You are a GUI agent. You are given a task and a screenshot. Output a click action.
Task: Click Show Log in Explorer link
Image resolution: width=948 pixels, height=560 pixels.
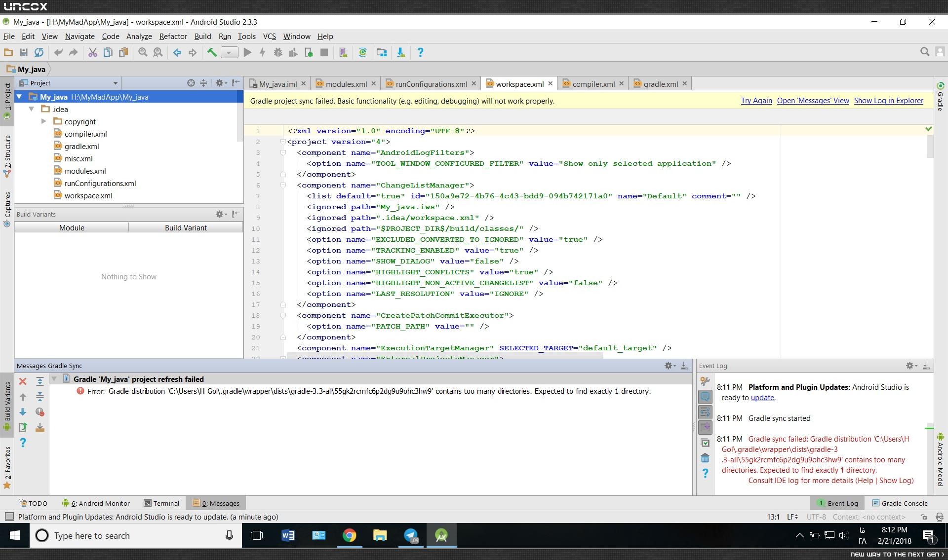click(889, 101)
